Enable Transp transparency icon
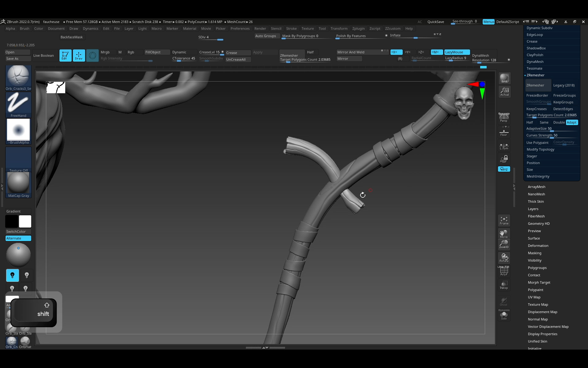588x368 pixels. click(504, 285)
